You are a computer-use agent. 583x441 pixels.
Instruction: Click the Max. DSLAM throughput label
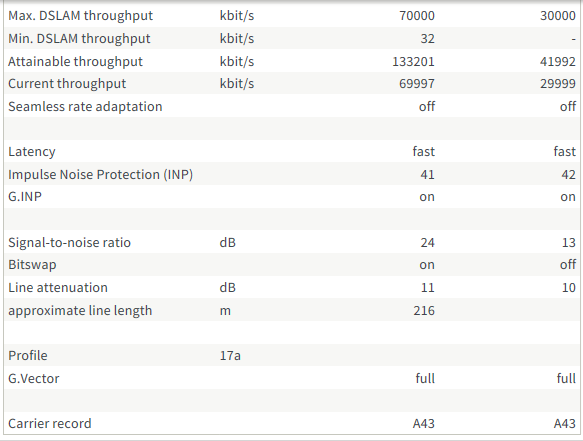(x=80, y=16)
